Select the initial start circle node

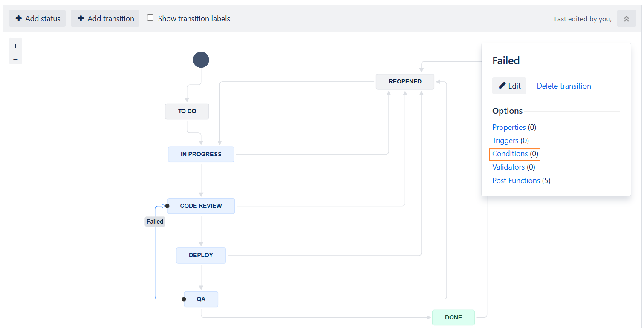[x=201, y=60]
